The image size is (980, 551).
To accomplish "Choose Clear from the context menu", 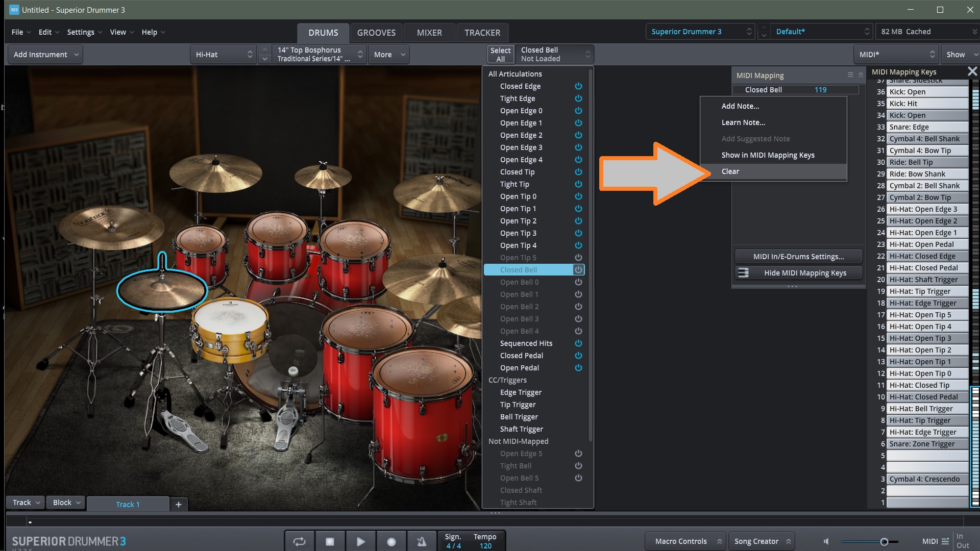I will pyautogui.click(x=773, y=171).
